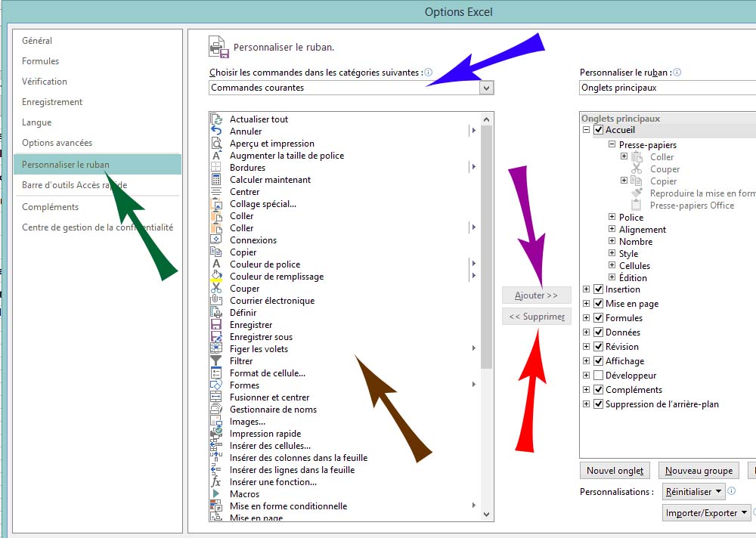The image size is (756, 538).
Task: Open Centre de gestion de la confidentialité
Action: tap(98, 227)
